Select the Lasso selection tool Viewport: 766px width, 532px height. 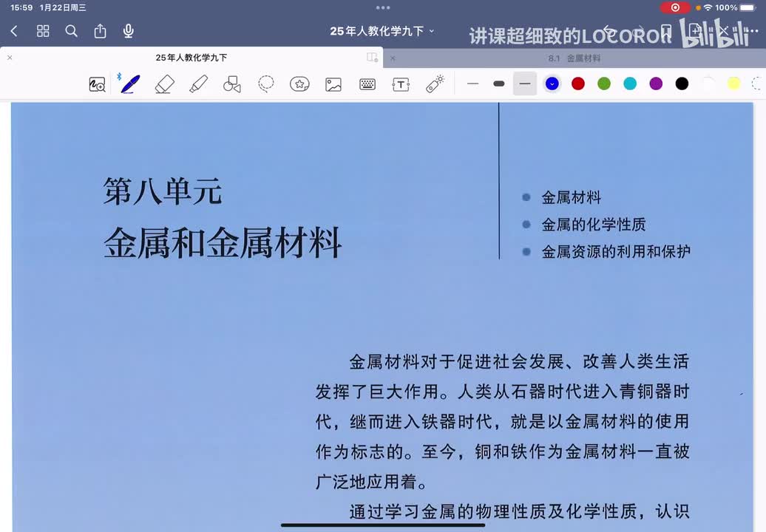point(265,84)
